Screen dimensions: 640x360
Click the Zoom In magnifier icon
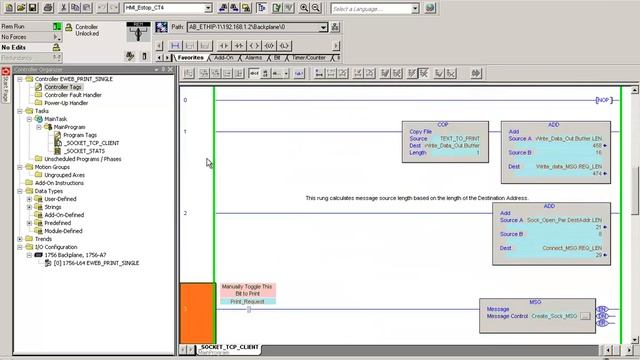pyautogui.click(x=304, y=8)
